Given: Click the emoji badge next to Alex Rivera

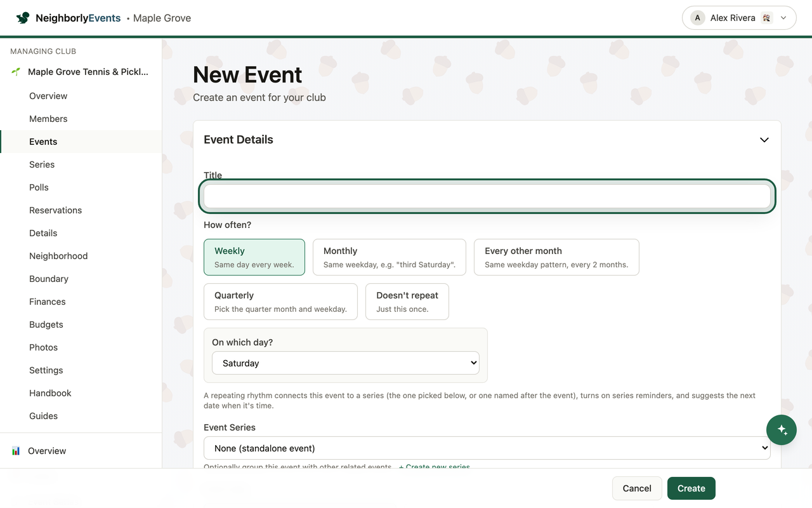Looking at the screenshot, I should tap(766, 18).
